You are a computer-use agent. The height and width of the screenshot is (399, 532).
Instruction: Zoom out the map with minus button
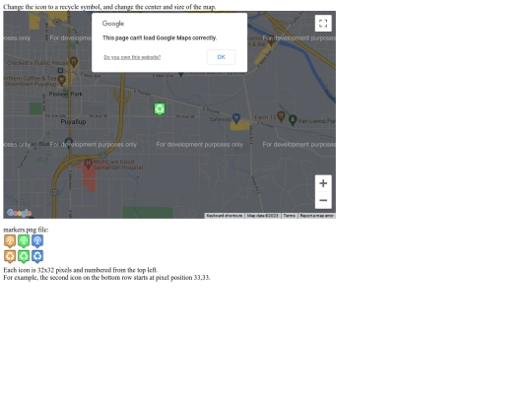323,200
